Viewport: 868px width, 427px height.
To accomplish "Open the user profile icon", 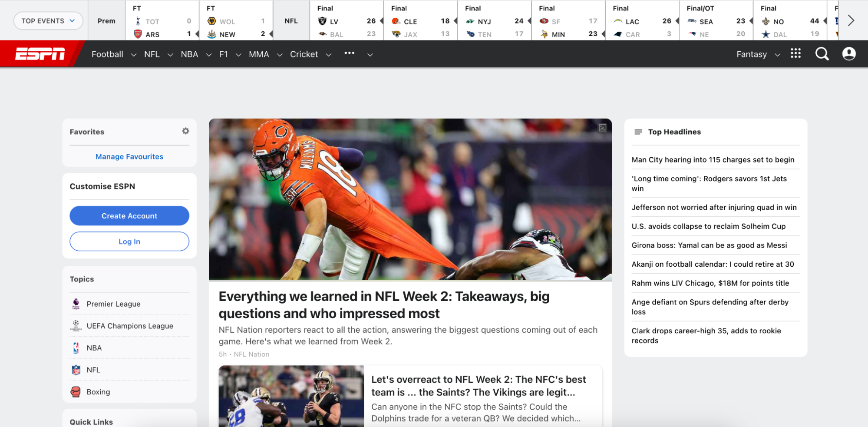I will click(x=849, y=54).
